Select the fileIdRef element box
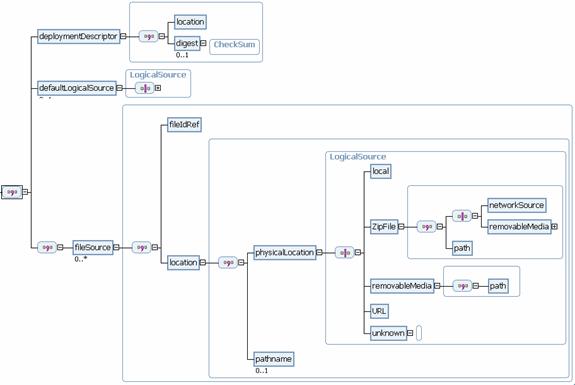The height and width of the screenshot is (385, 575). click(x=184, y=125)
